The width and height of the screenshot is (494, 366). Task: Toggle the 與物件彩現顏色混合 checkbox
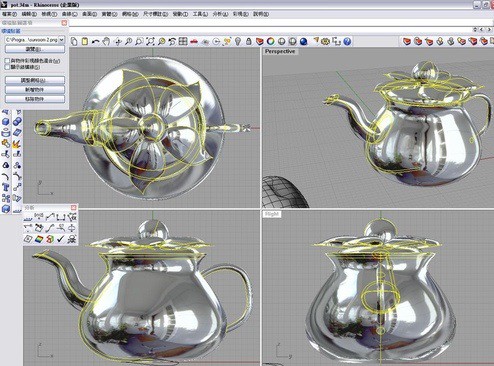tap(7, 61)
